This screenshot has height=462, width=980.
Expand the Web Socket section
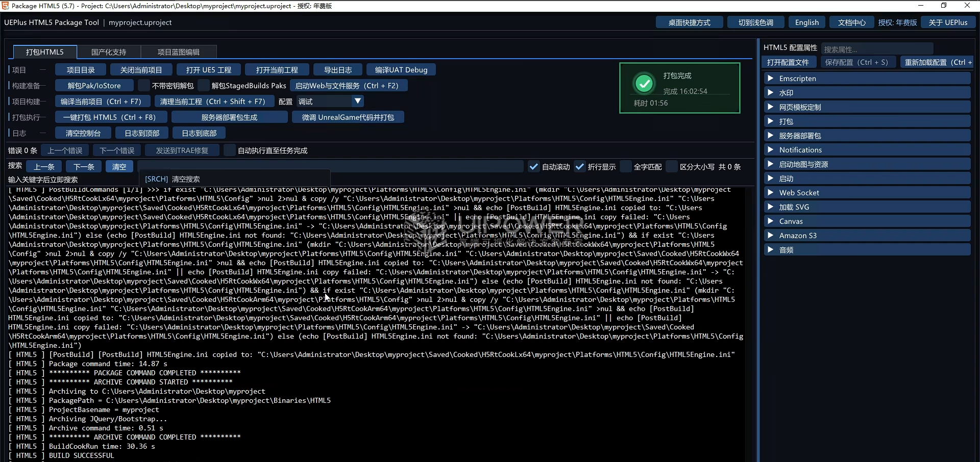867,193
